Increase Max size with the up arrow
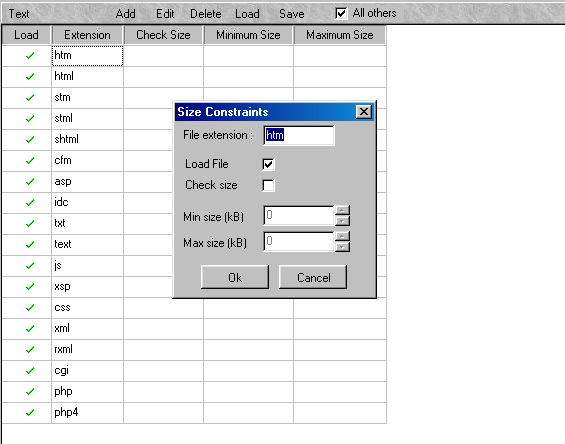This screenshot has height=444, width=565. (342, 236)
